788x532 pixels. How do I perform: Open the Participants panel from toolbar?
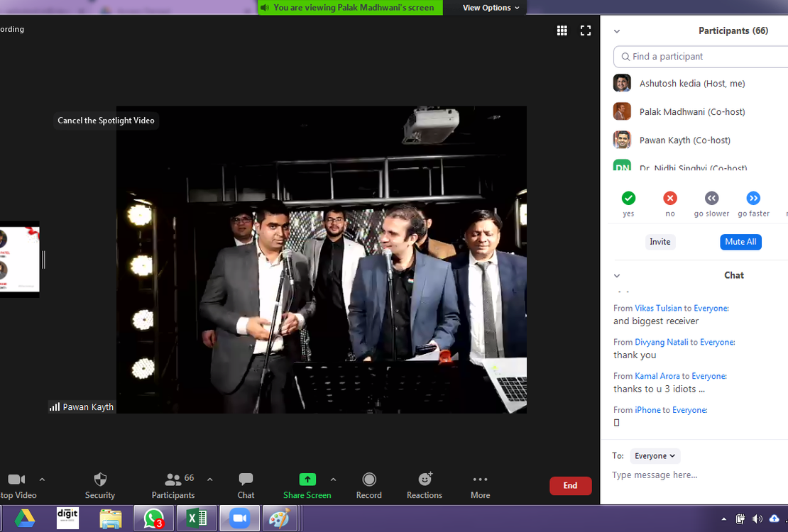[x=173, y=480]
